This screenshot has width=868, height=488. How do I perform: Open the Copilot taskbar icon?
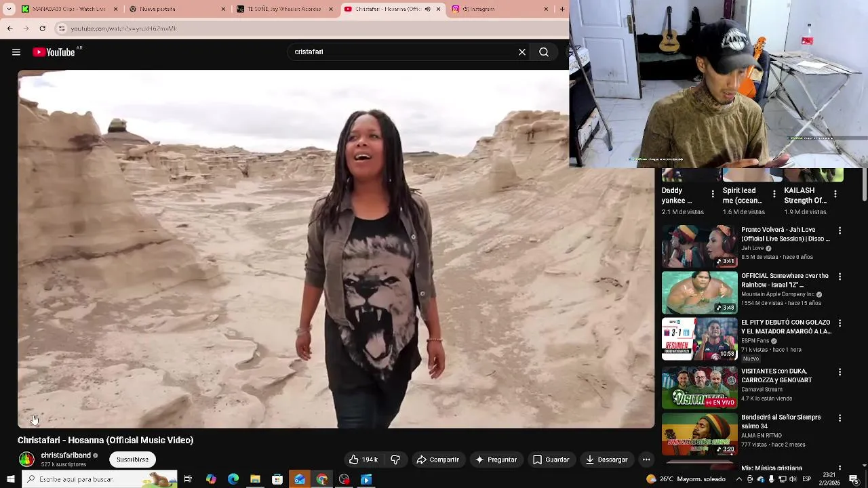coord(211,479)
